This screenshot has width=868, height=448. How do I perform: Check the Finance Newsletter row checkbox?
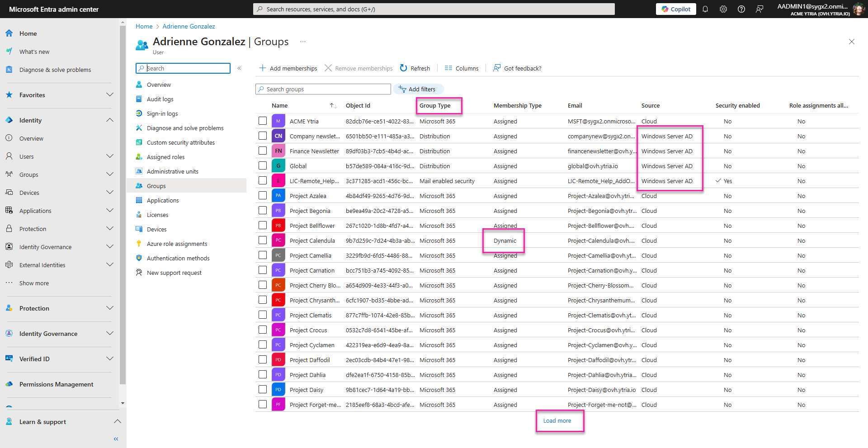263,151
